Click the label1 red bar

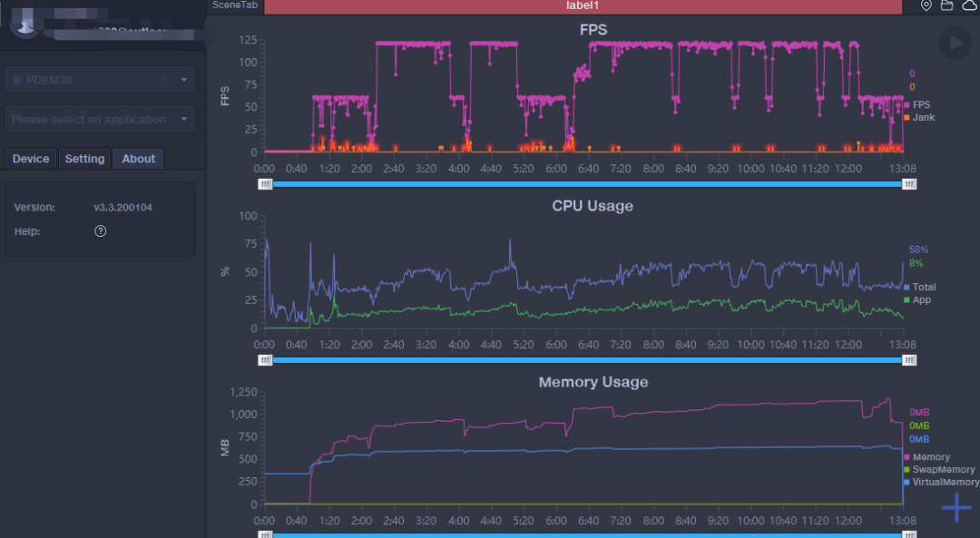pos(583,6)
